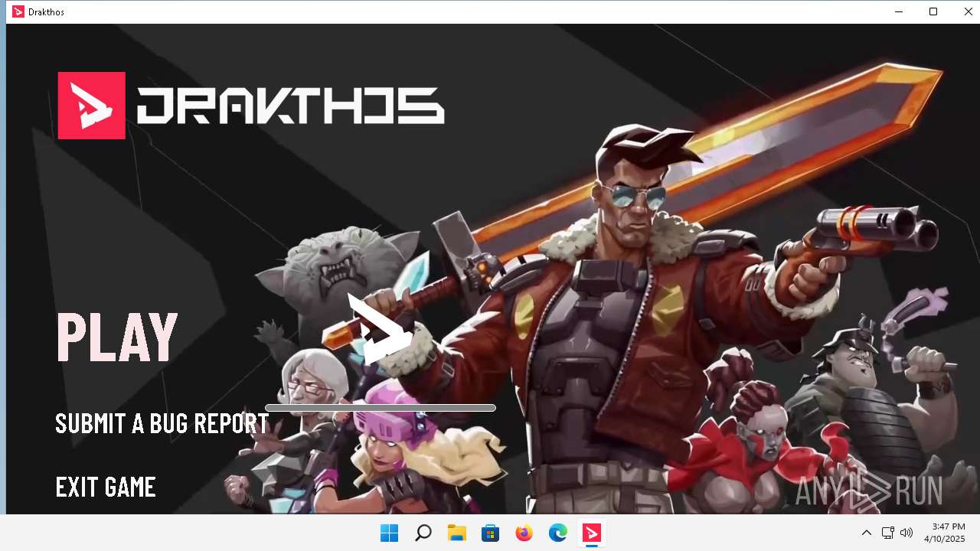Launch Firefox from taskbar
The width and height of the screenshot is (980, 551).
click(524, 533)
